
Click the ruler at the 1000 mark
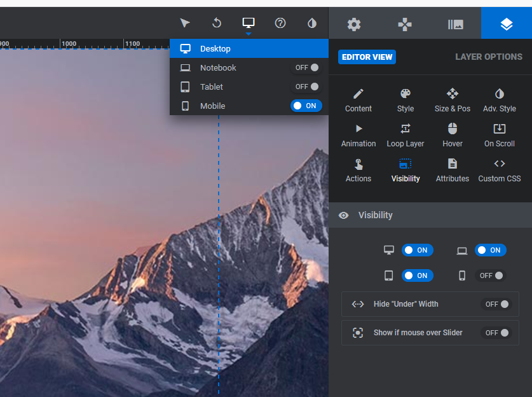(69, 44)
